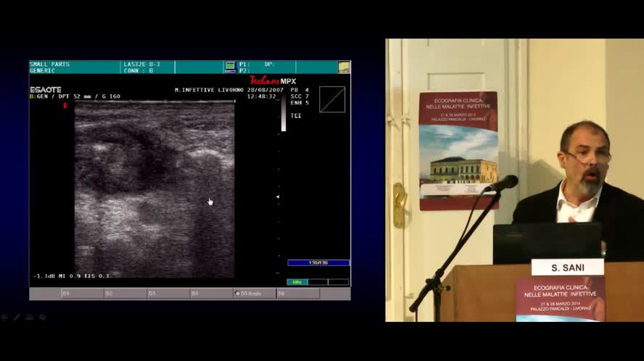Click the Technos MPX logo

273,80
